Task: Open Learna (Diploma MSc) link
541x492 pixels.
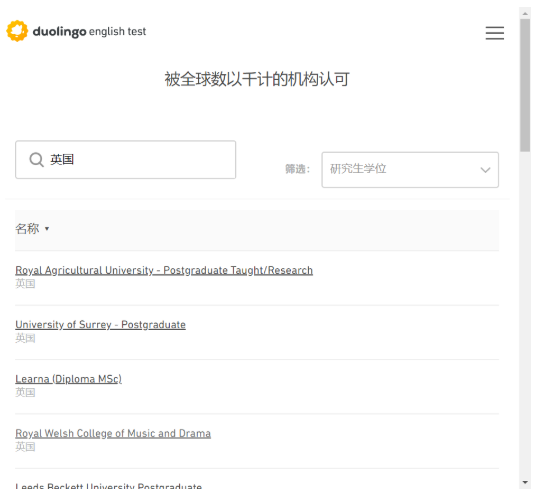Action: pos(68,379)
